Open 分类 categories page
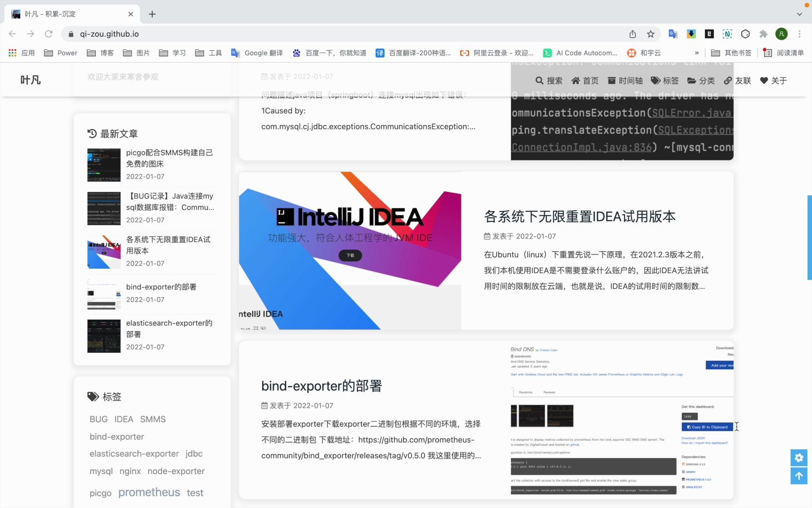Viewport: 812px width, 508px height. [x=701, y=81]
